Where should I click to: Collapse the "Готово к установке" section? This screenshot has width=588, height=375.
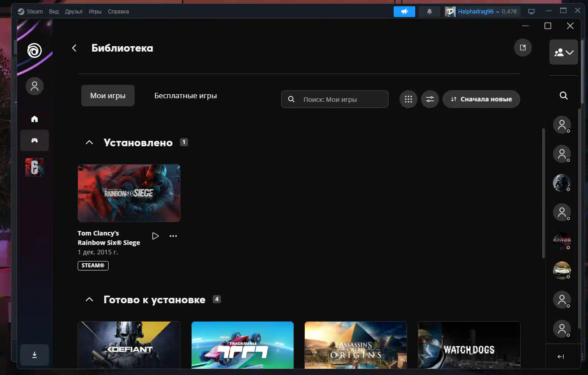(x=89, y=300)
